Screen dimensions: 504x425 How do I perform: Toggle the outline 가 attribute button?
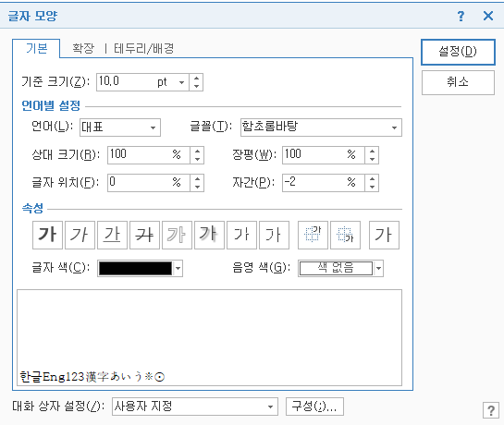178,235
